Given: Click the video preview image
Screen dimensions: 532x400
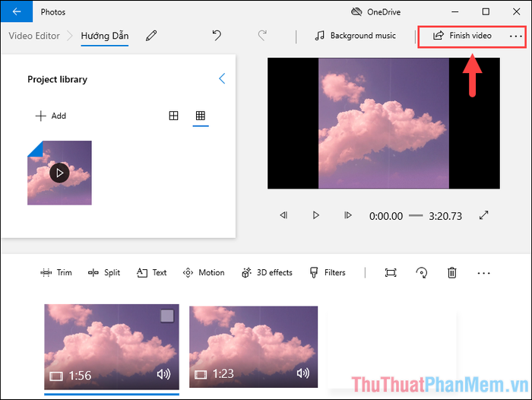Looking at the screenshot, I should pos(383,123).
